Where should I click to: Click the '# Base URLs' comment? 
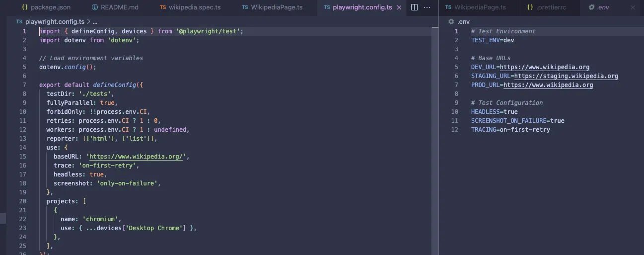(x=491, y=58)
